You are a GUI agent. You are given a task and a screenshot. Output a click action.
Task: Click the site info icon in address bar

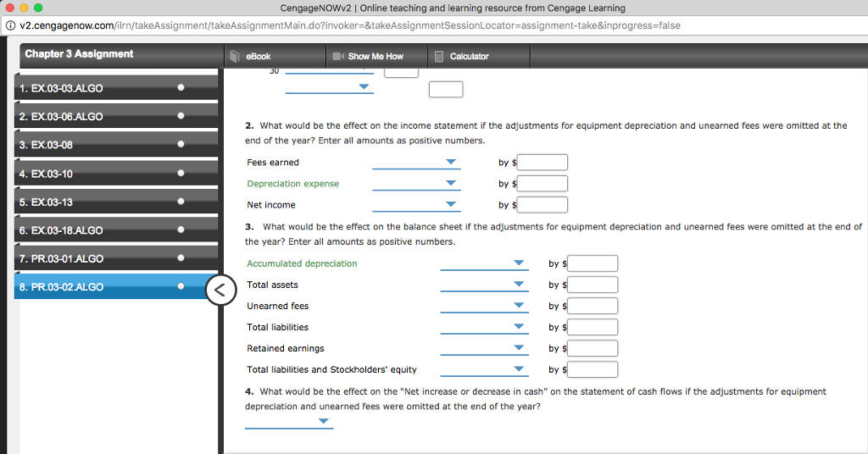pyautogui.click(x=10, y=25)
